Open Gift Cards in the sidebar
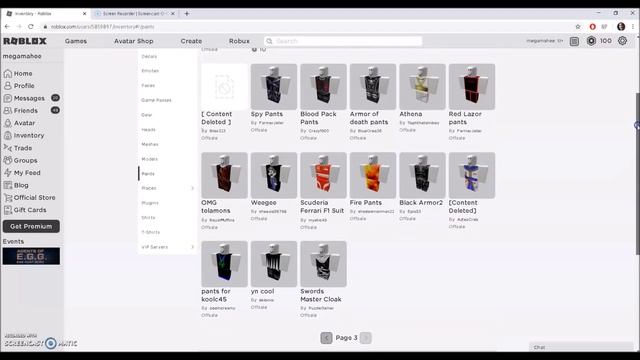This screenshot has width=640, height=360. (25, 210)
